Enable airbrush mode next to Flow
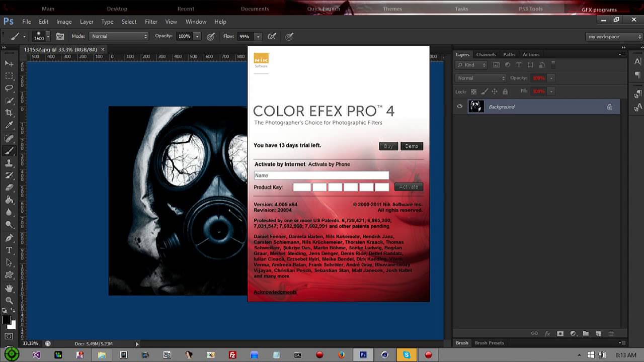644x362 pixels. pos(272,36)
